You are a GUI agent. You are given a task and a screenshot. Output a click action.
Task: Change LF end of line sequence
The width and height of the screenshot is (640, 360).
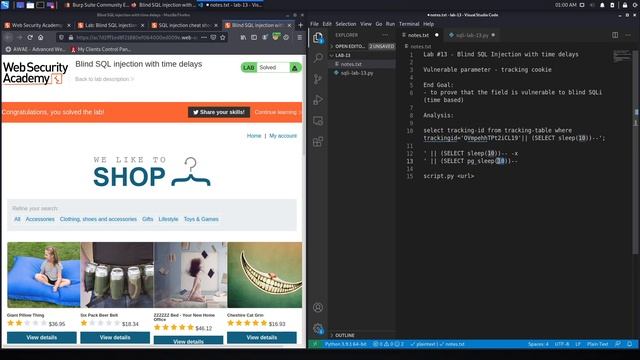[x=578, y=344]
